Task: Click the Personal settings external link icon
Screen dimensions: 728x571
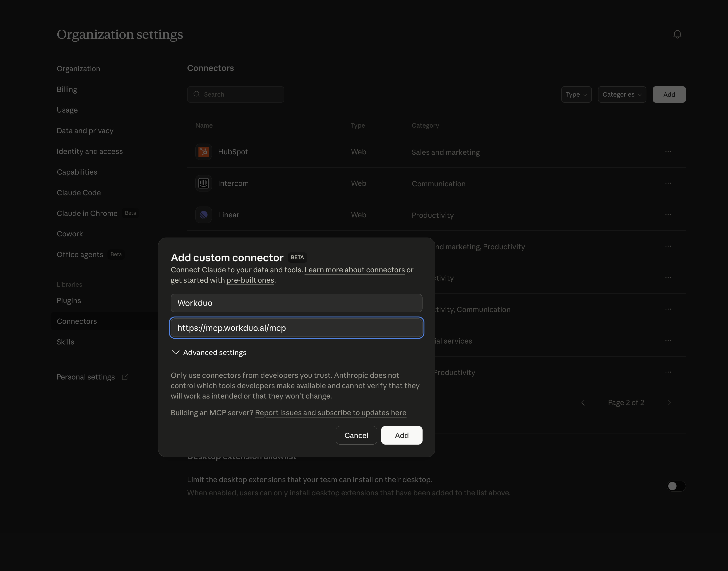Action: [125, 377]
